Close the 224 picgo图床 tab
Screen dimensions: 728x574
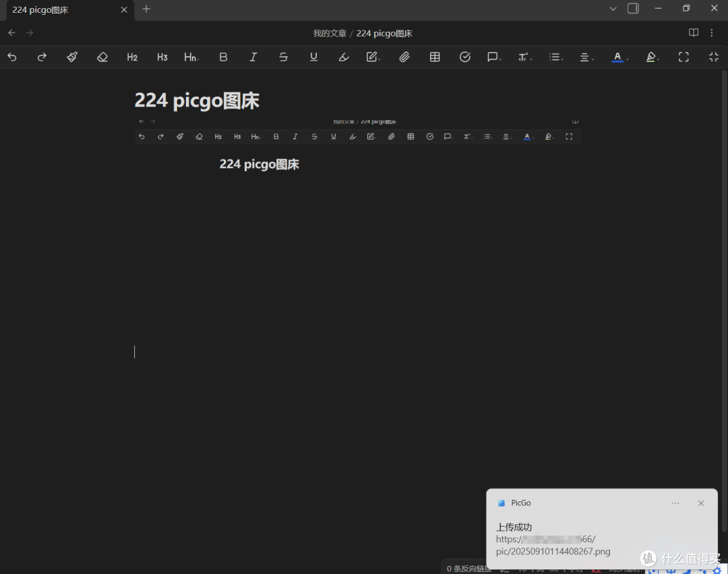[124, 9]
